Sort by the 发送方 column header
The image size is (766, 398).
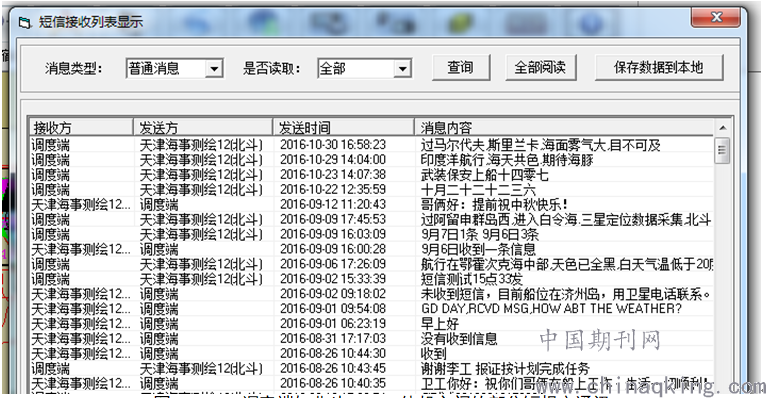[x=203, y=128]
